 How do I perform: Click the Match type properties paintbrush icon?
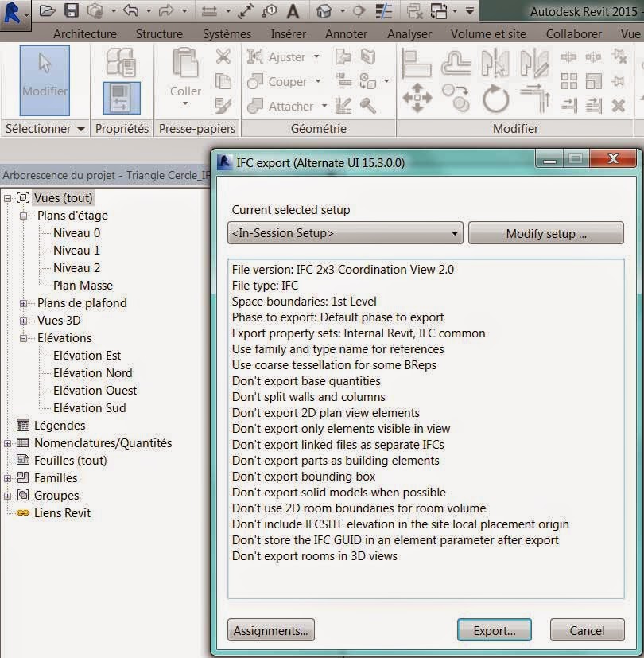coord(223,105)
